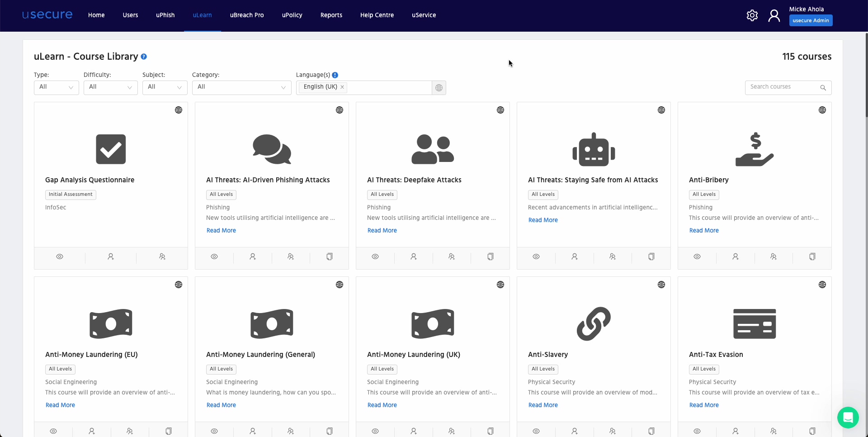Image resolution: width=868 pixels, height=437 pixels.
Task: Read More on Staying Safe from AI Attacks
Action: (x=543, y=220)
